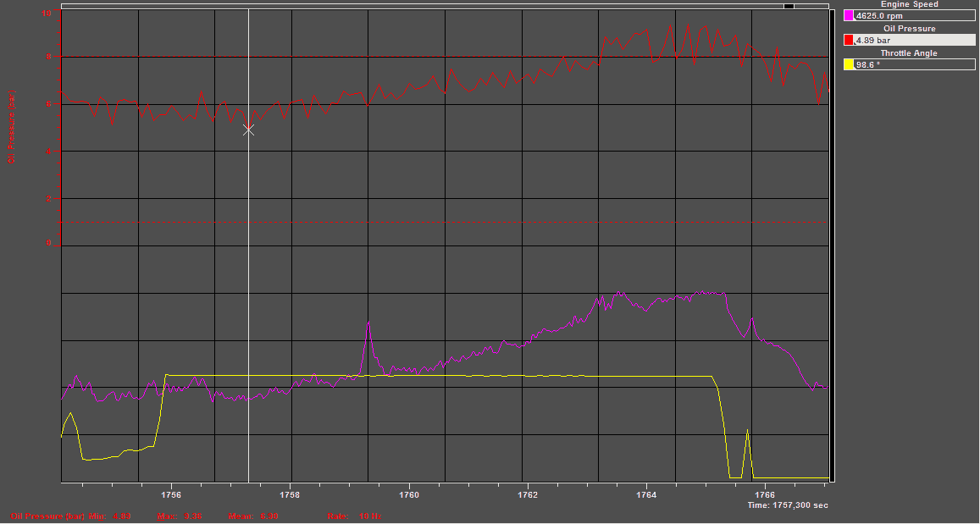Image resolution: width=980 pixels, height=524 pixels.
Task: Click the black position marker in top overview bar
Action: tap(789, 6)
